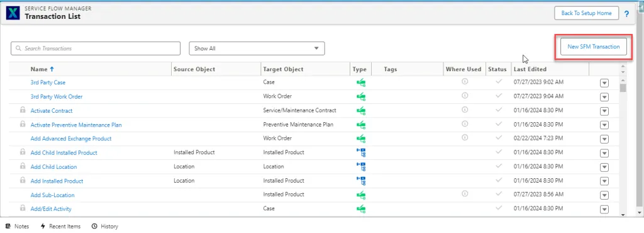This screenshot has width=644, height=233.
Task: Open Recent Items in the utility bar
Action: pyautogui.click(x=60, y=227)
